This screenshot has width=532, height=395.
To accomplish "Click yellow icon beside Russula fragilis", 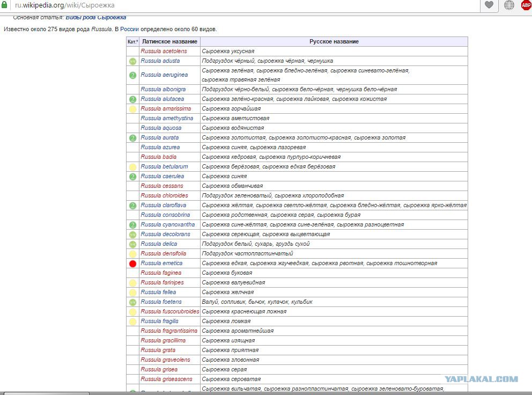I will click(x=132, y=321).
